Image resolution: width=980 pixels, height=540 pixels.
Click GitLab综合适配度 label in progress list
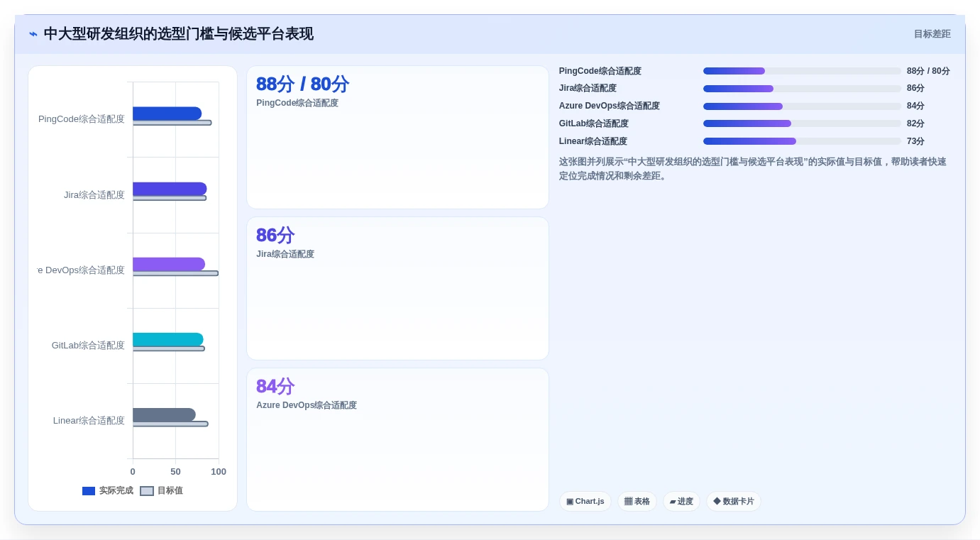(593, 123)
